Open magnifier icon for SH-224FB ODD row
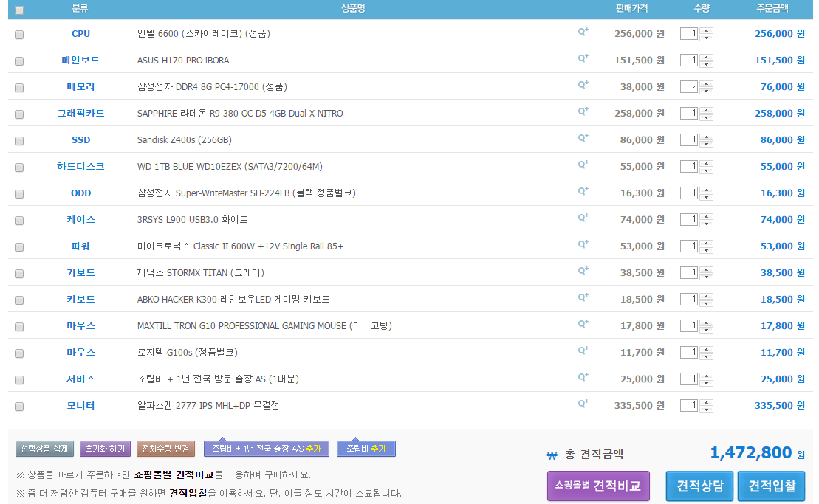 point(583,191)
